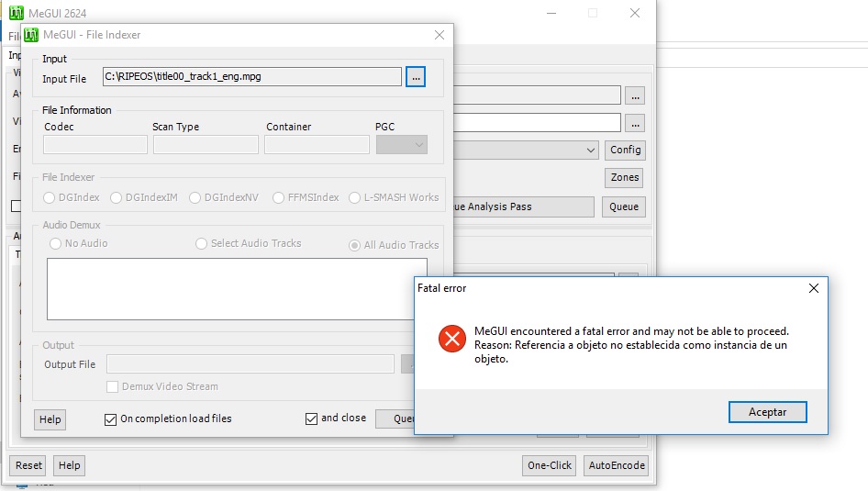
Task: Close the Fatal error dialog
Action: click(x=813, y=288)
